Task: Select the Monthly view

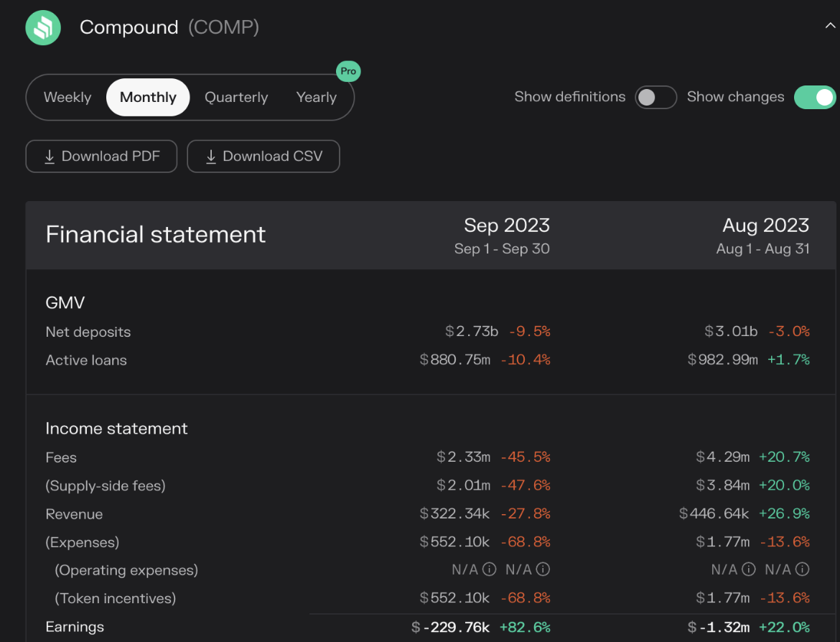Action: pos(147,97)
